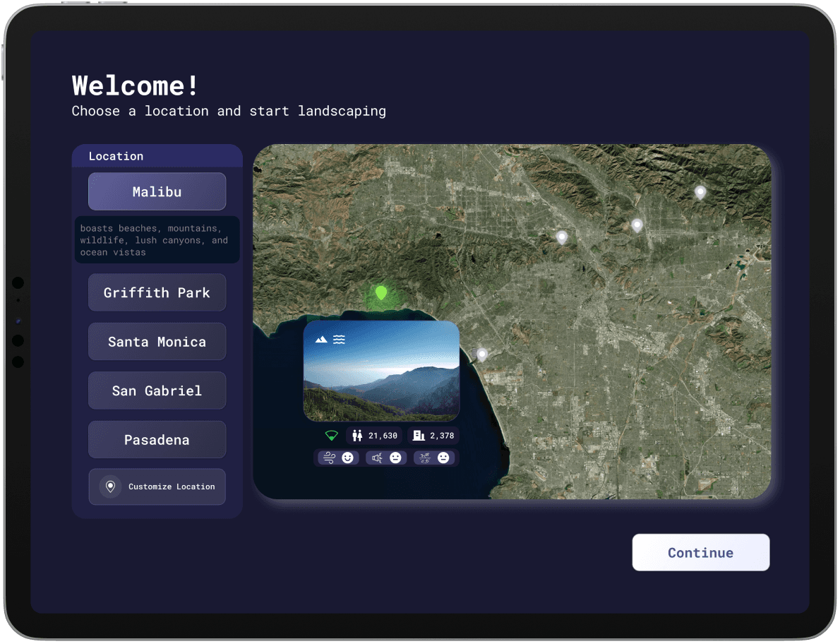Click the wind air quality indicator
840x644 pixels.
pos(338,458)
